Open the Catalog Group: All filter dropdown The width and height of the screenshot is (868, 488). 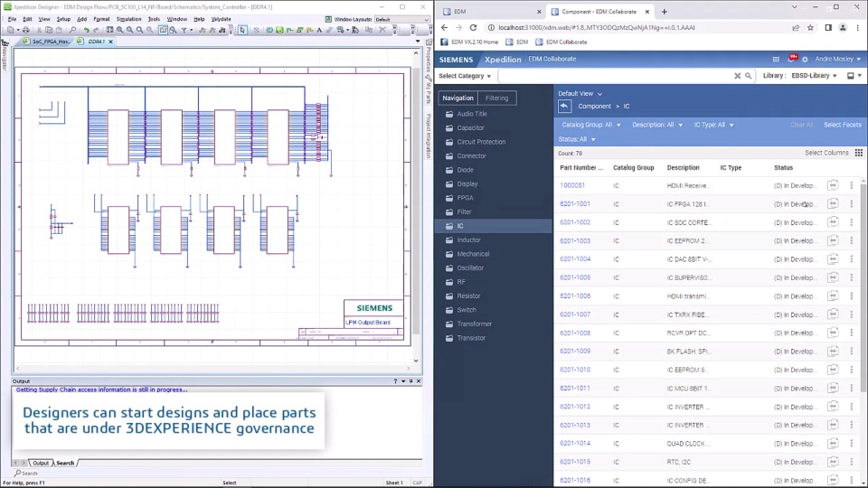[591, 125]
